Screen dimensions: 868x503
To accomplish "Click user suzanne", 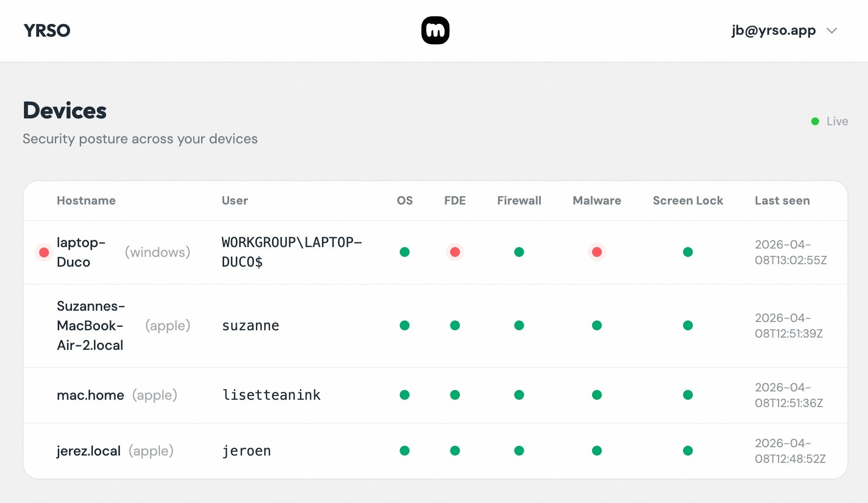I will [251, 326].
